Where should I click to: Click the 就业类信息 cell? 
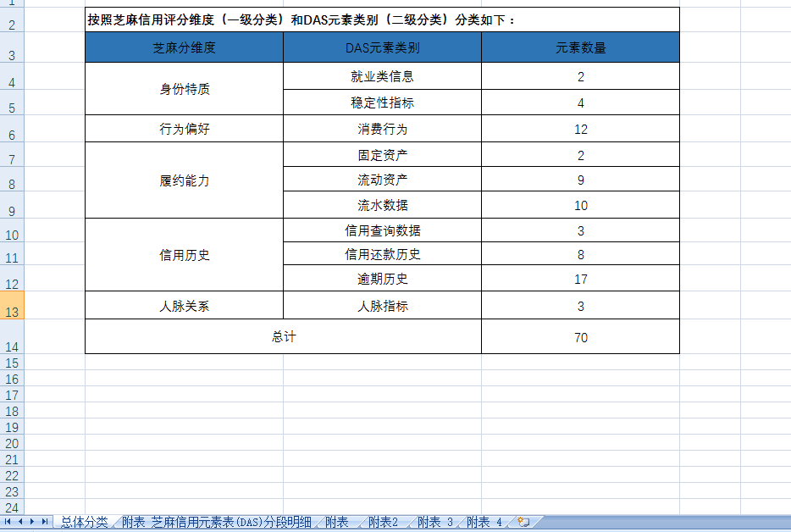tap(383, 76)
